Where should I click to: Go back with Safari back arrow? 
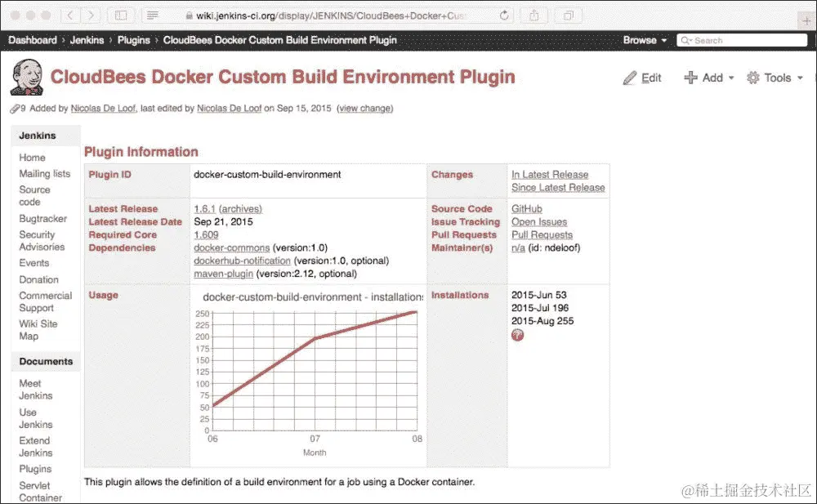click(x=69, y=16)
